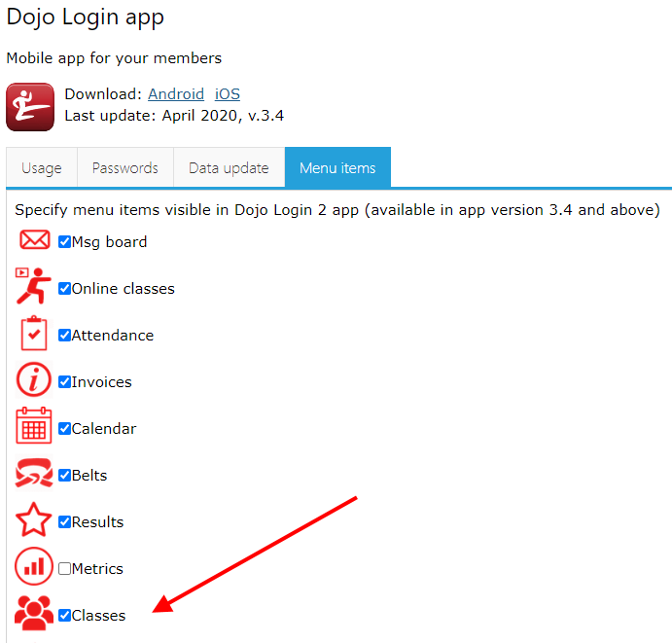Screen dimensions: 672x643
Task: Follow the Android download link
Action: 176,94
